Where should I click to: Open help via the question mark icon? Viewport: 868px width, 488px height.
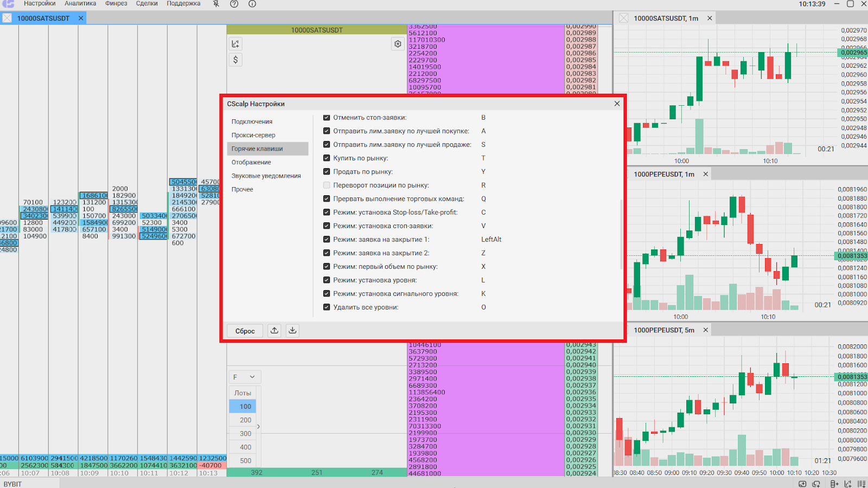234,4
